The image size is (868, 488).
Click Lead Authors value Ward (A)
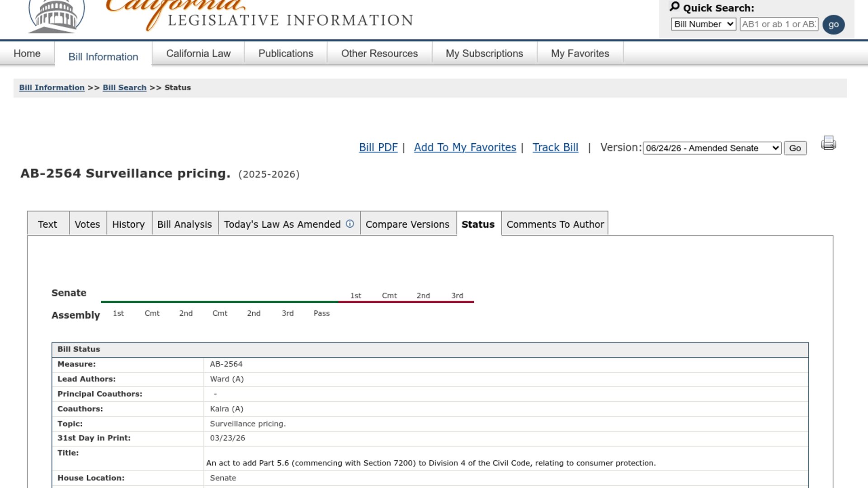(x=226, y=379)
